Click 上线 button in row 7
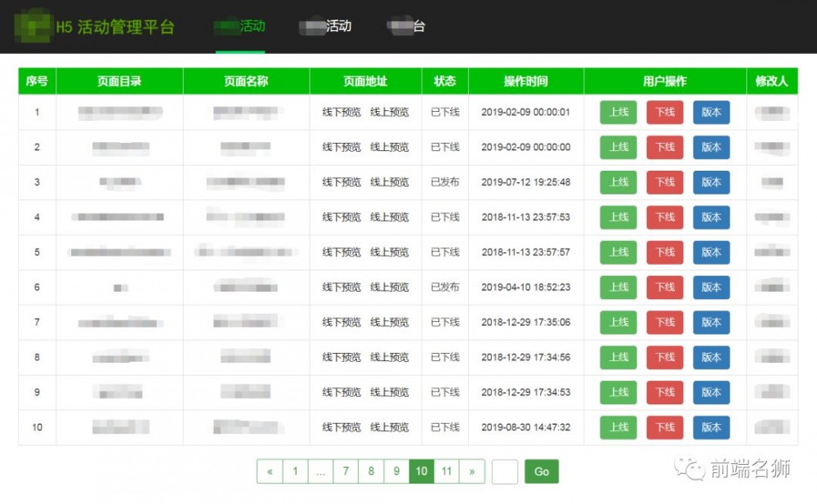The image size is (817, 504). click(618, 322)
